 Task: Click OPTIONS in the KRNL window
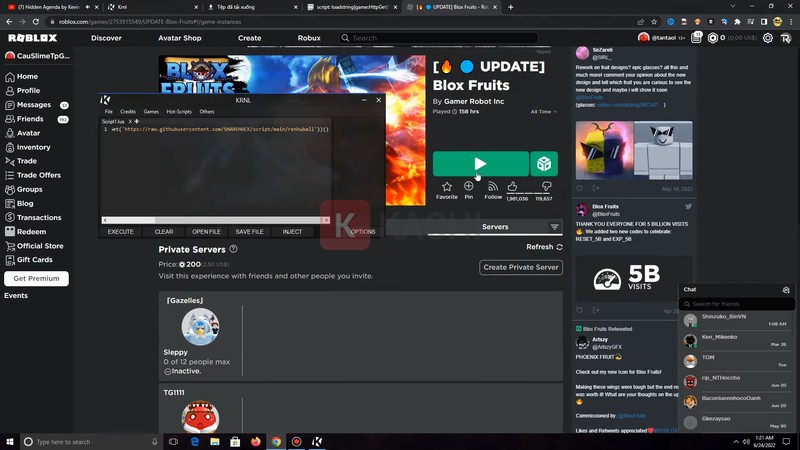point(363,232)
